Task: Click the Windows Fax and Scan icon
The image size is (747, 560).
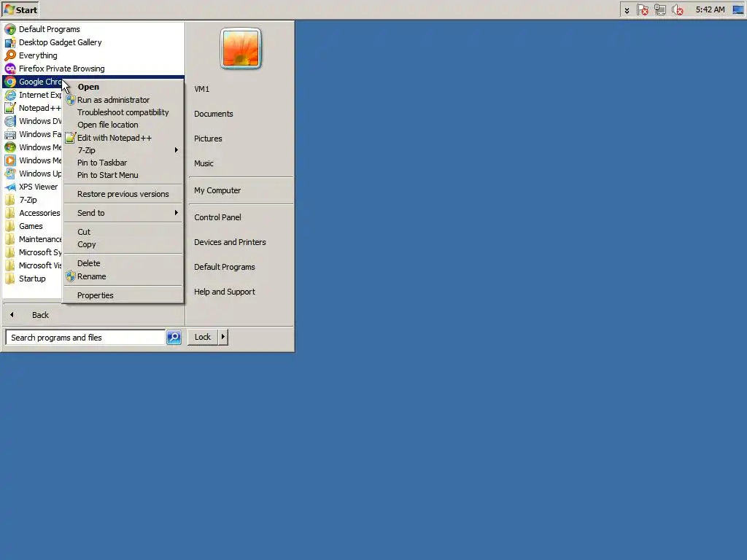Action: pyautogui.click(x=10, y=134)
